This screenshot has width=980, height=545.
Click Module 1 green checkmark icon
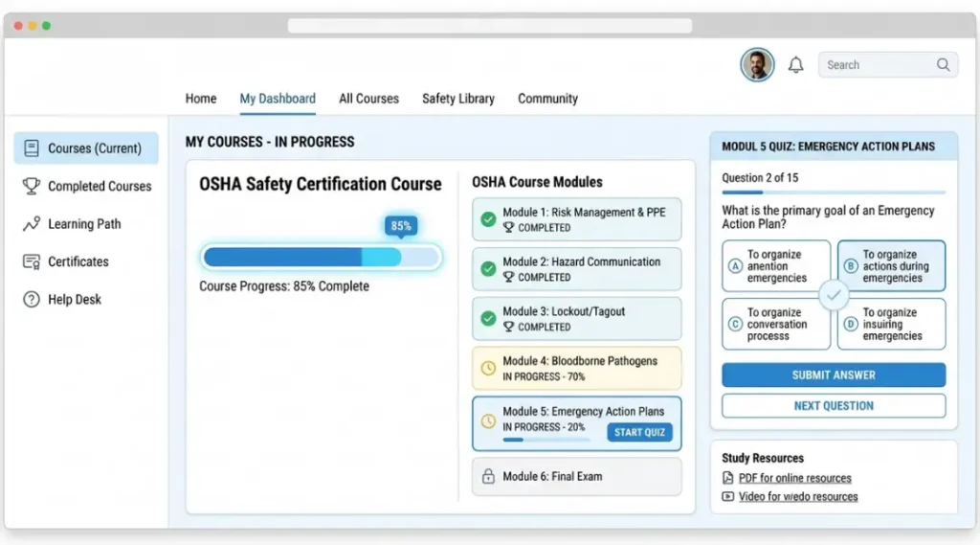[488, 219]
